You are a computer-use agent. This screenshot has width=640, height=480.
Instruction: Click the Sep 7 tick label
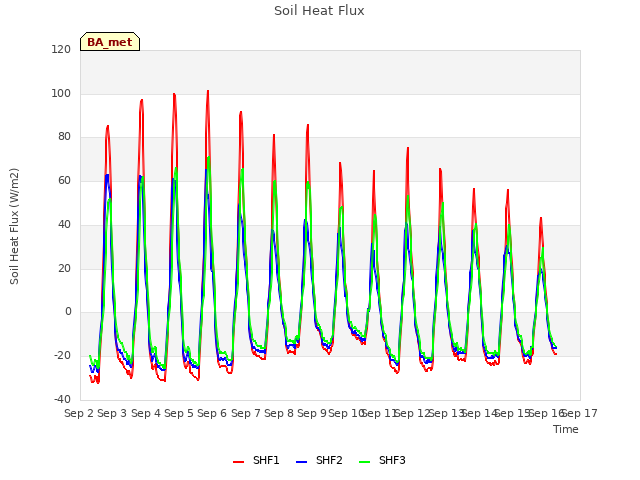(x=246, y=413)
